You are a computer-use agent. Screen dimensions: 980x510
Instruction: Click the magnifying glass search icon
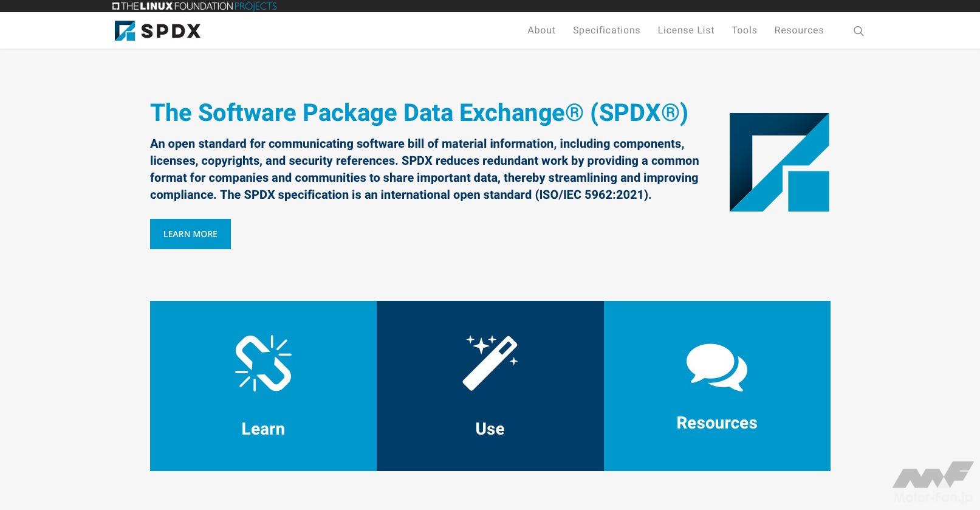point(858,31)
